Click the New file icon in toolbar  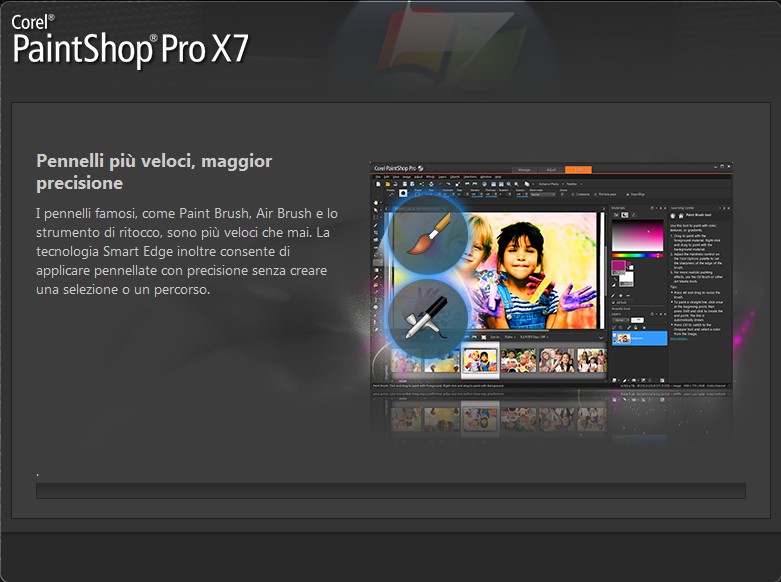378,184
